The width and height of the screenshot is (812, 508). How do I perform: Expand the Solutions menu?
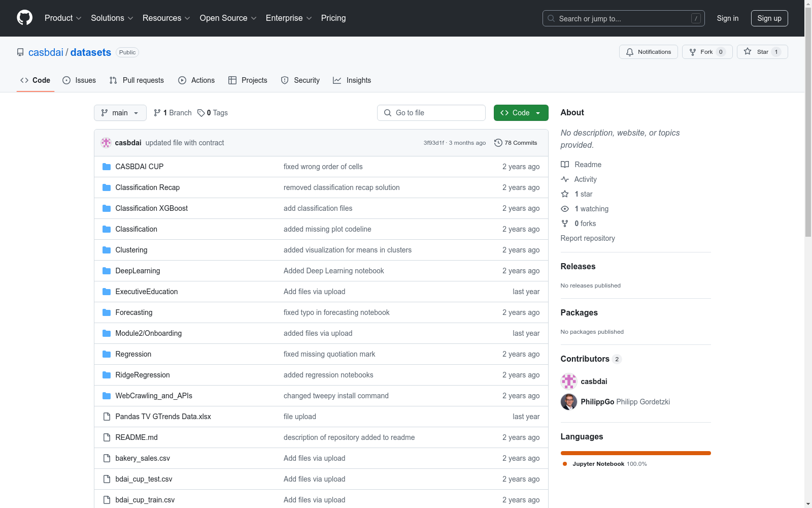112,18
